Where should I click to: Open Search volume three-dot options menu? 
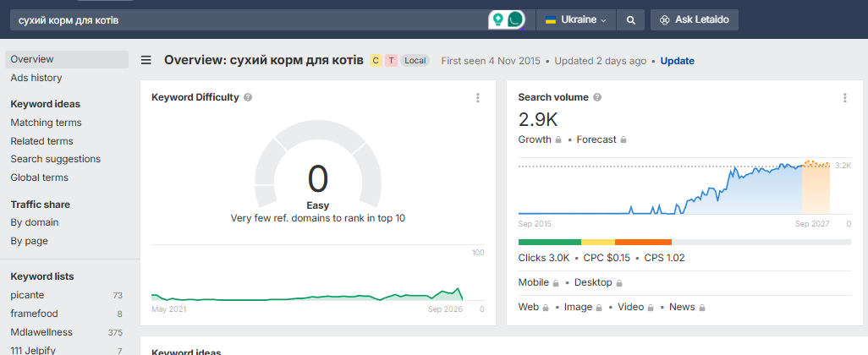(845, 98)
